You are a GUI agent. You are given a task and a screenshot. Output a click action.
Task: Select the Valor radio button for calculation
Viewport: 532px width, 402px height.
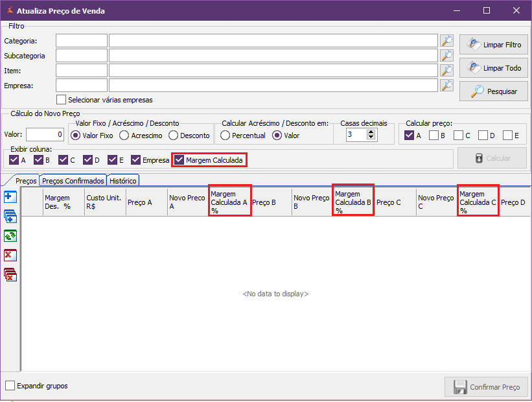277,136
